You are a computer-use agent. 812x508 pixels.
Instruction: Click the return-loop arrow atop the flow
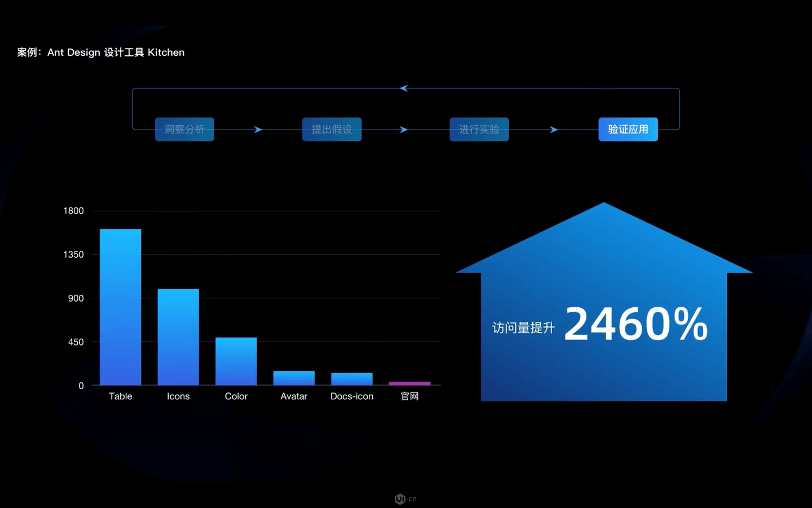click(404, 89)
